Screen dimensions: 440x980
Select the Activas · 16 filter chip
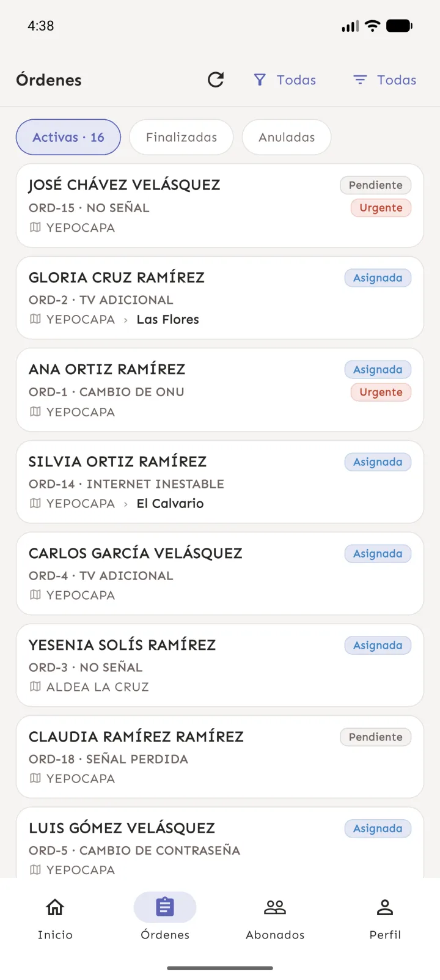[x=68, y=137]
